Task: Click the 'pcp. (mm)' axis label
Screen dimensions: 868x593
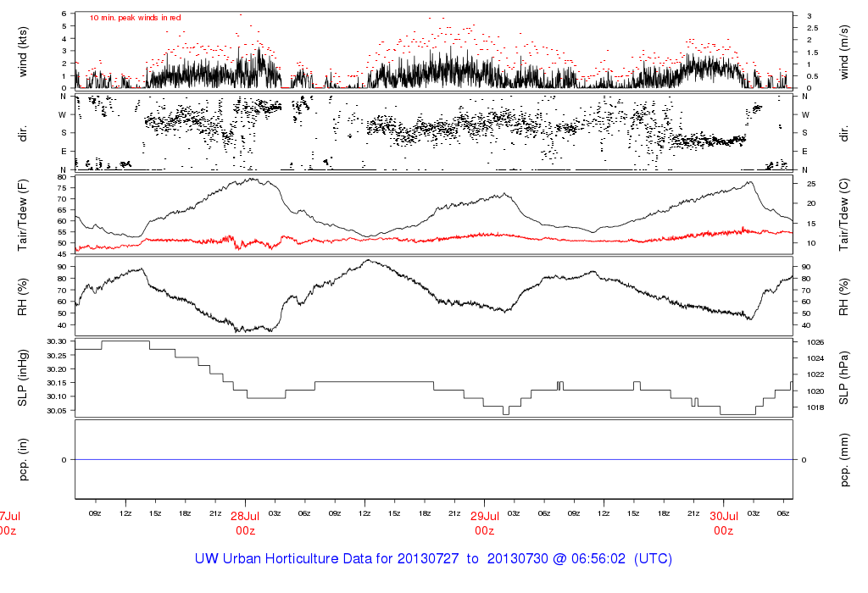Action: pyautogui.click(x=843, y=459)
